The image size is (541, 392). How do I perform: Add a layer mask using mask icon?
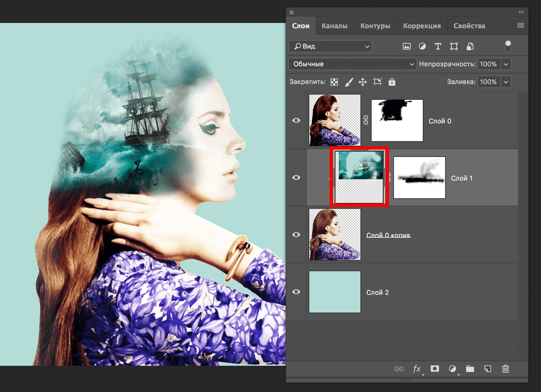(435, 369)
